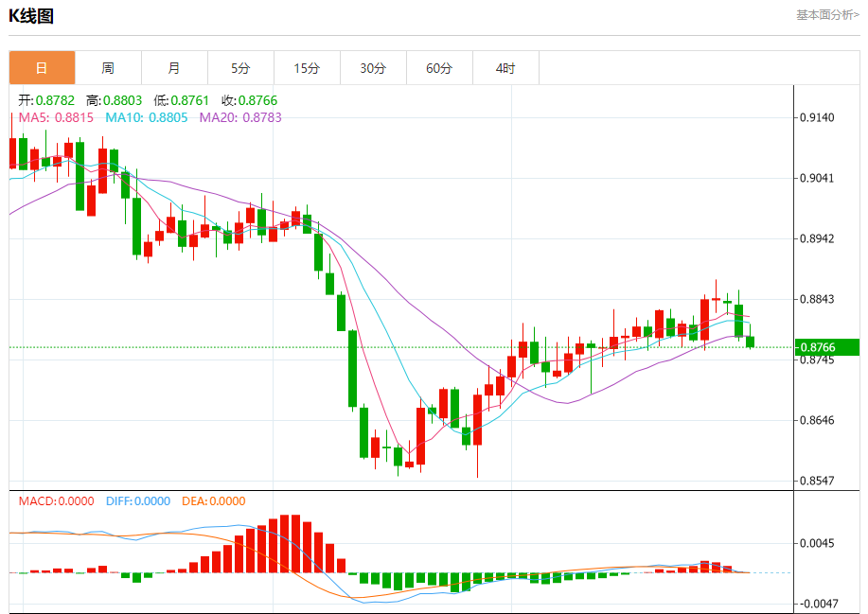868x614 pixels.
Task: Click the 0.8942 price axis label
Action: pos(817,238)
